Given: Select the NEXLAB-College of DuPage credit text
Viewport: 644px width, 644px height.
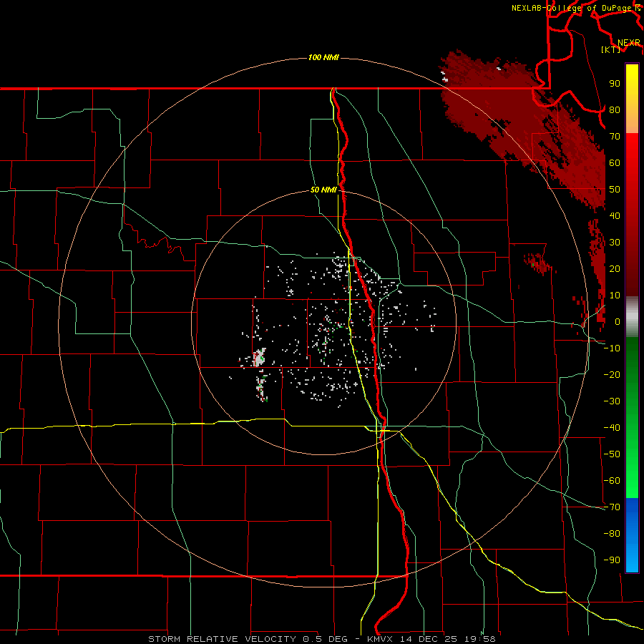Looking at the screenshot, I should (x=576, y=8).
